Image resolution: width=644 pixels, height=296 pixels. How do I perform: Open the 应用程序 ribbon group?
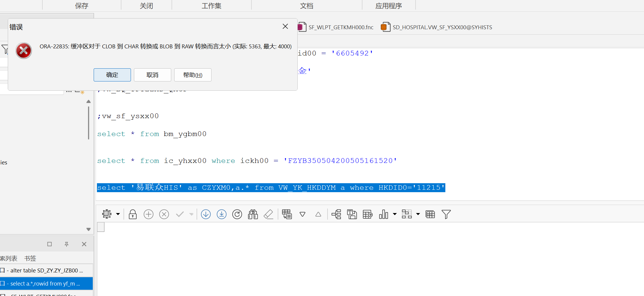[x=389, y=6]
